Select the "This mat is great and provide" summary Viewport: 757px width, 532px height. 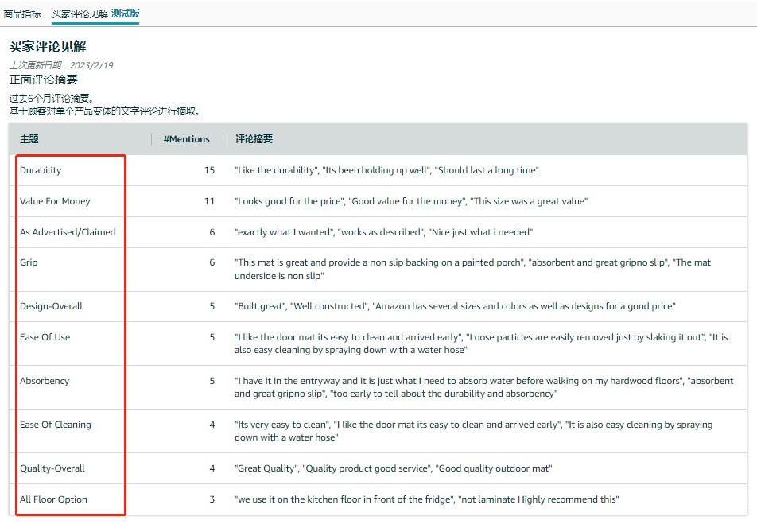click(472, 269)
